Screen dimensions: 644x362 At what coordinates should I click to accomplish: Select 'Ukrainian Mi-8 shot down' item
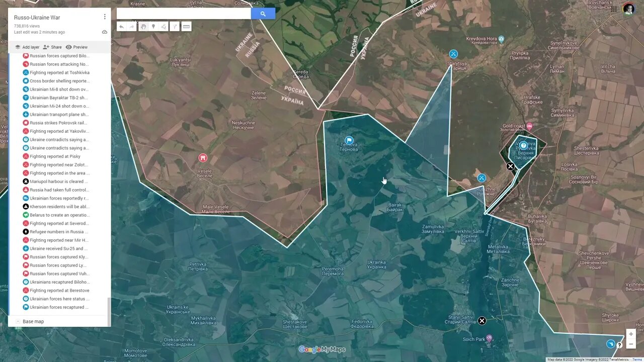point(56,89)
